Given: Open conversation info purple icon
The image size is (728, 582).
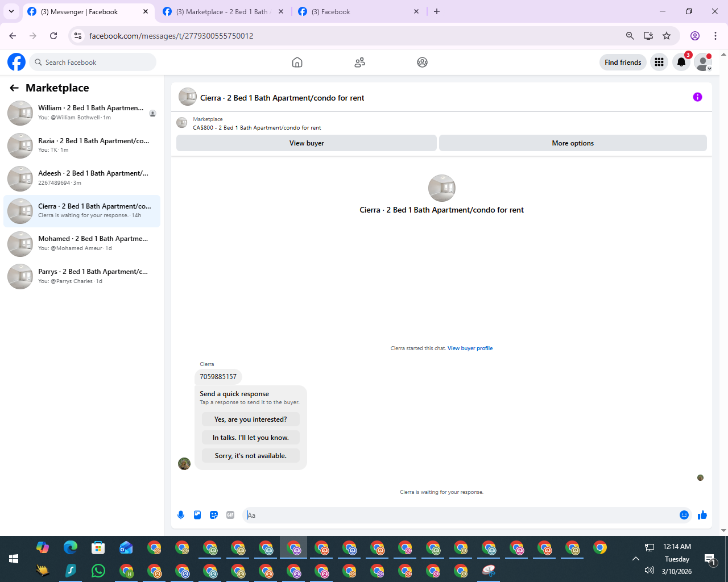Looking at the screenshot, I should (x=697, y=97).
